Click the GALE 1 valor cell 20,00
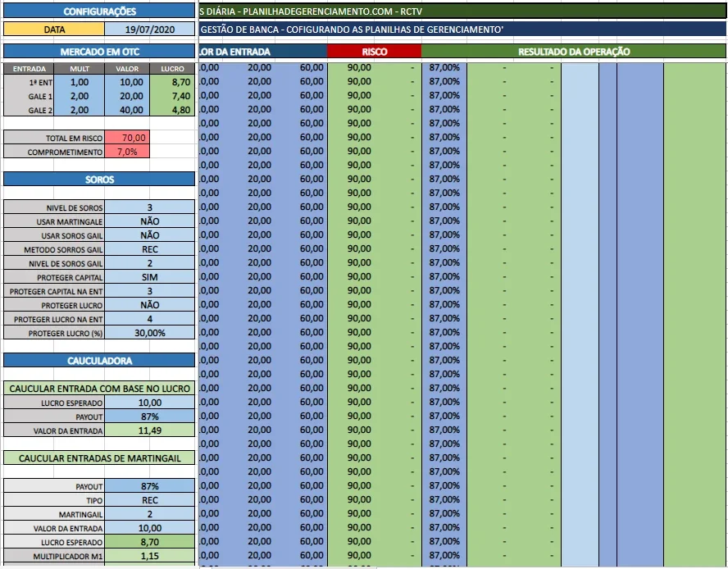 127,96
